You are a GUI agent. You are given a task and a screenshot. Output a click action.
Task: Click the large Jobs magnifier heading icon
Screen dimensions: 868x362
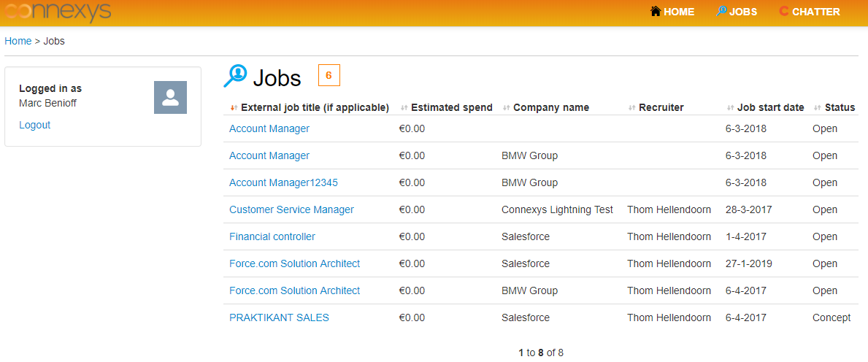coord(235,76)
